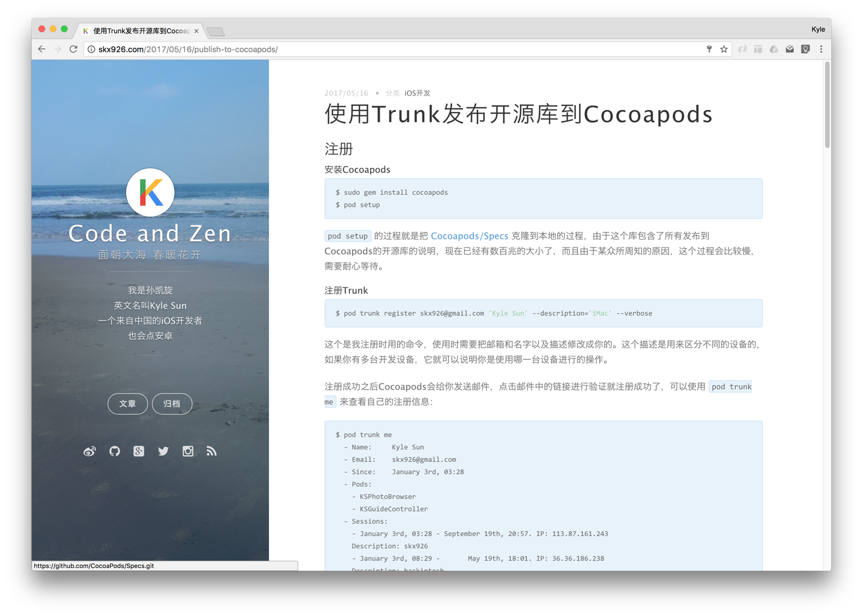Viewport: 863px width, 616px height.
Task: Open the Cocoapods/Specs link
Action: point(469,236)
